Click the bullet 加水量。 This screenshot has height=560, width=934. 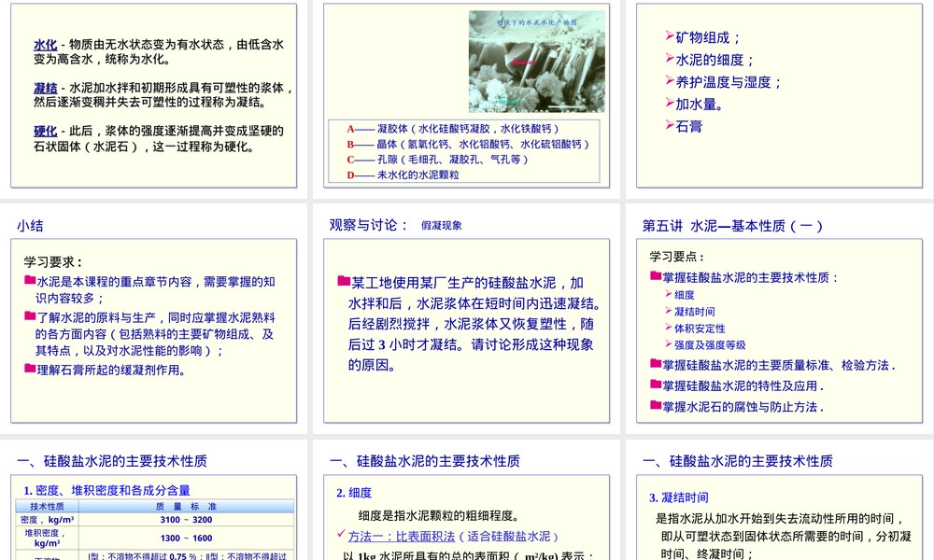[x=695, y=105]
